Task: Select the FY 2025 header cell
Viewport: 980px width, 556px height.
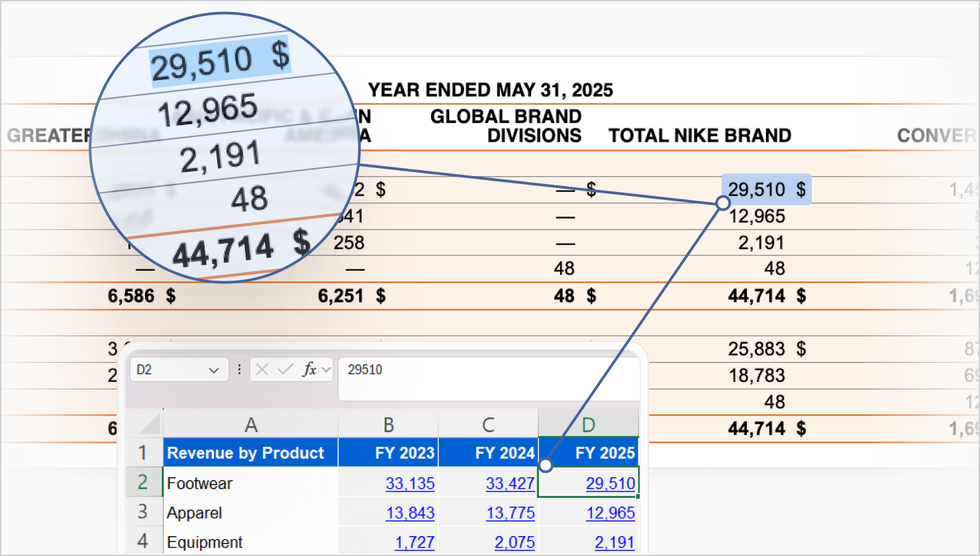Action: pyautogui.click(x=589, y=453)
